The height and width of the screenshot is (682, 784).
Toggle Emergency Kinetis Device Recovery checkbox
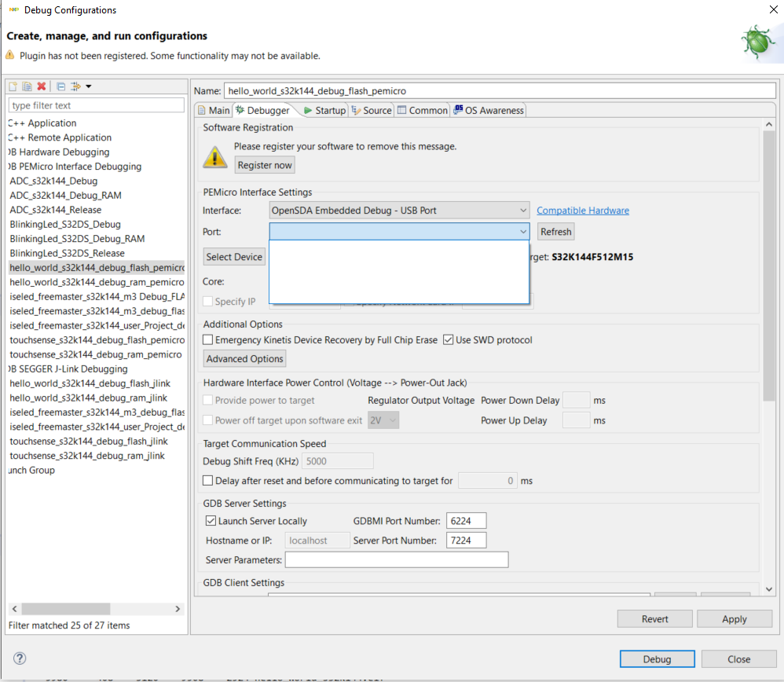tap(208, 340)
